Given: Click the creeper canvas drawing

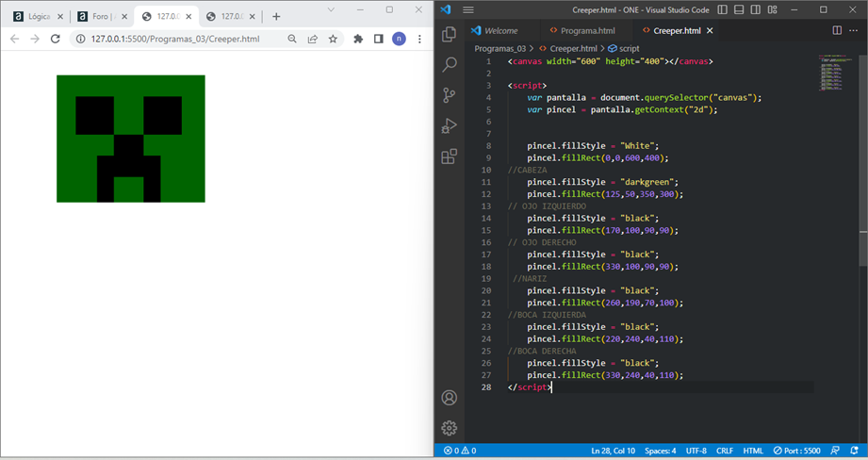Looking at the screenshot, I should [x=131, y=139].
